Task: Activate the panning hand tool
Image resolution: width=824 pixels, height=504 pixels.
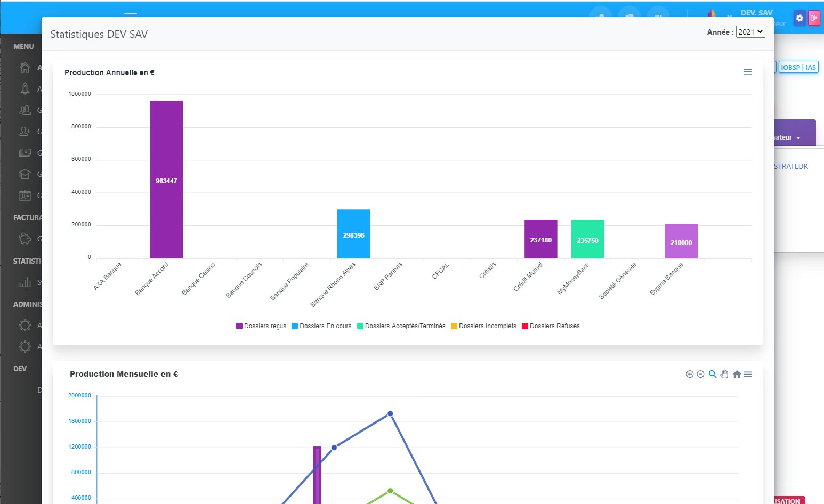Action: [x=724, y=374]
